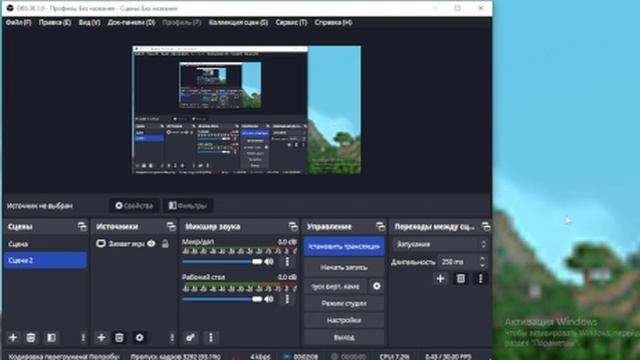Click Начать запись button
The image size is (640, 360).
(344, 268)
